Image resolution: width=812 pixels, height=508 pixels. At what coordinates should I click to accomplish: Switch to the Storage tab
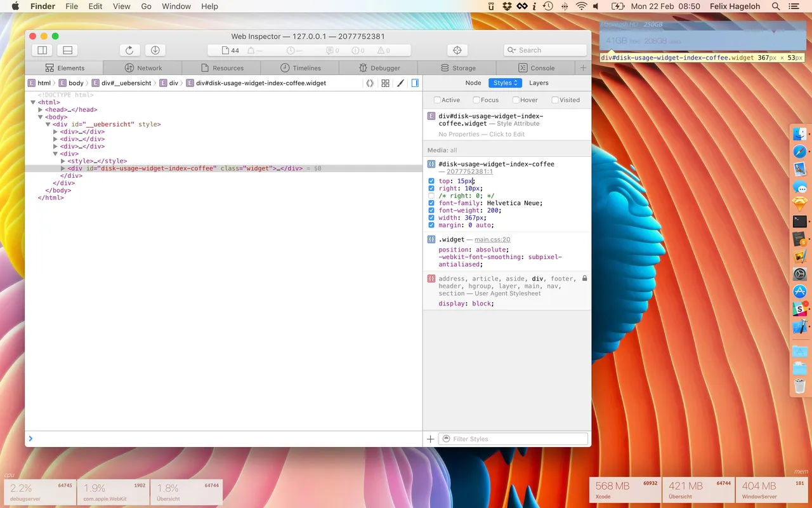[x=457, y=68]
